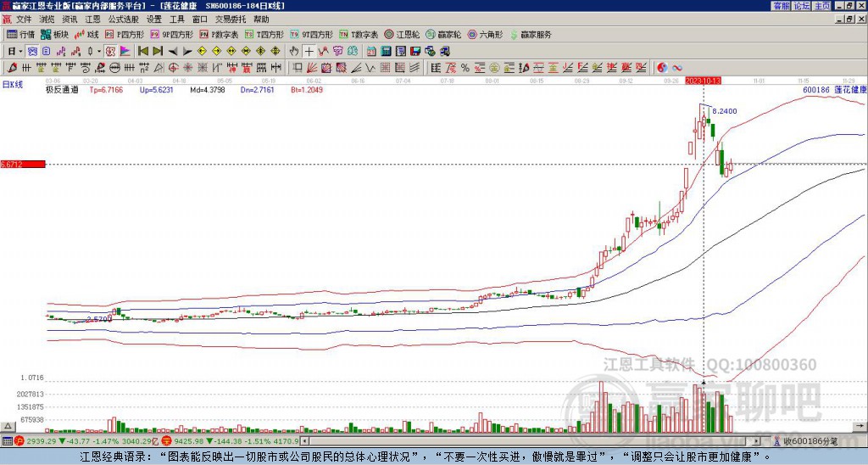Open the 9T四方形 tool
The image size is (868, 465).
click(x=312, y=34)
